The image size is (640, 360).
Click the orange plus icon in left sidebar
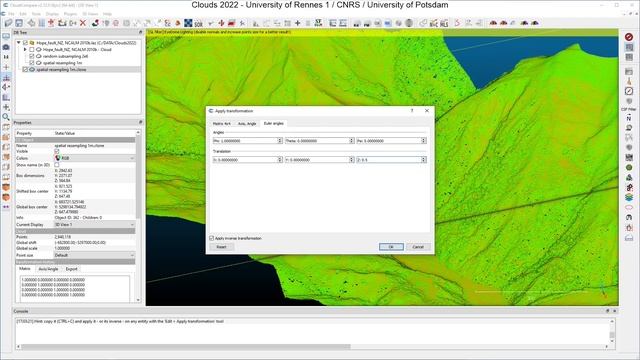(x=6, y=67)
